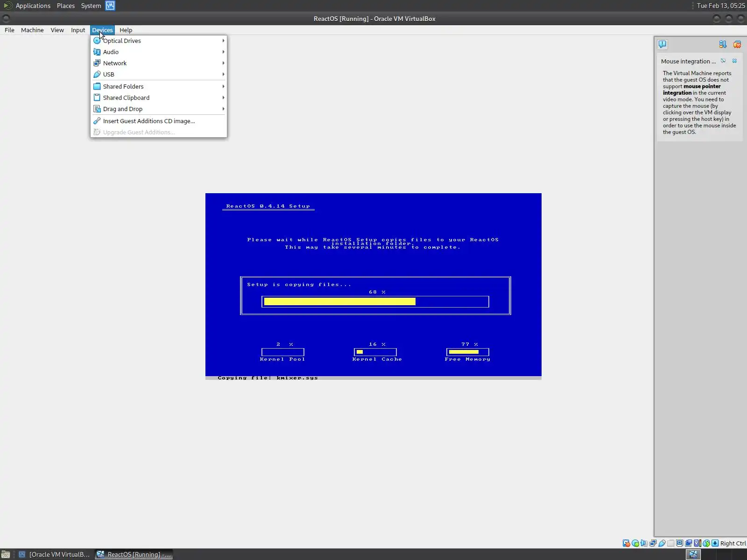Click the Free Memory usage bar
The height and width of the screenshot is (560, 747).
(468, 352)
